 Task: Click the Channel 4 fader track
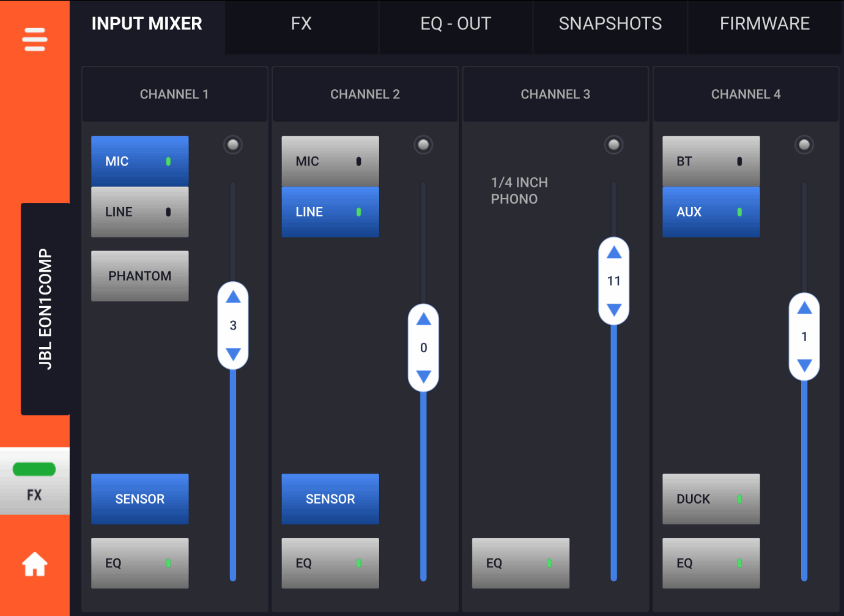tap(804, 477)
